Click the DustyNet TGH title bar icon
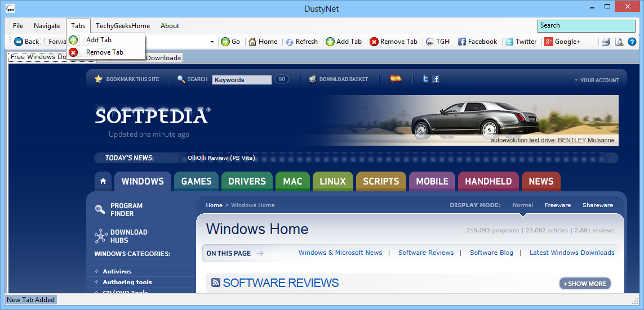The image size is (644, 310). point(11,8)
